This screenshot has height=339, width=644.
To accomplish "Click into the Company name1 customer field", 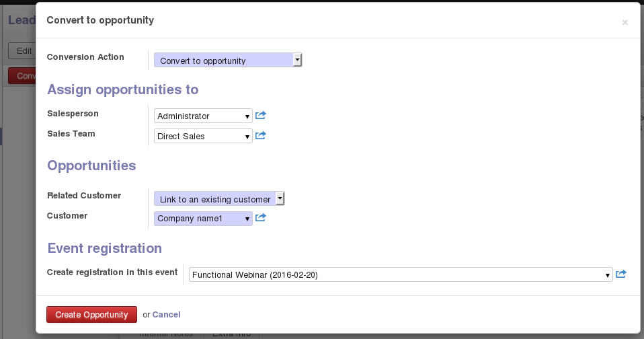I will point(198,219).
